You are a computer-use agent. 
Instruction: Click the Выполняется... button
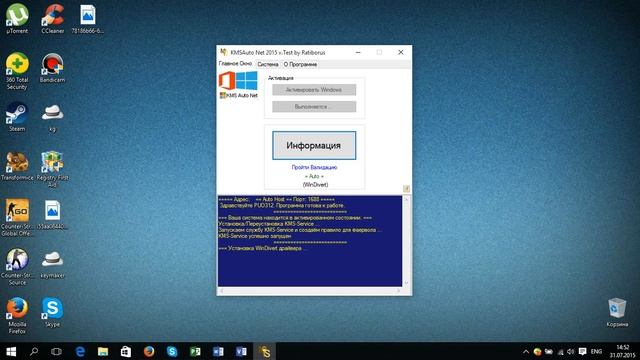click(314, 107)
